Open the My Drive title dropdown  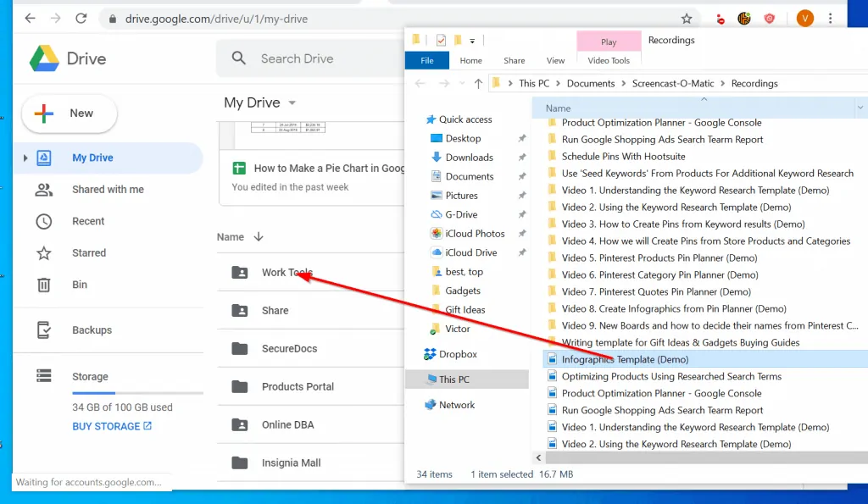tap(292, 102)
